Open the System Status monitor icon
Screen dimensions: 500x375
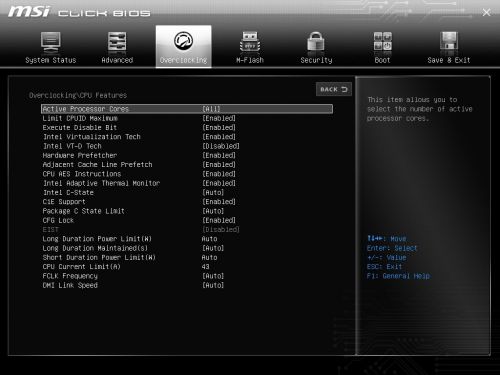(x=51, y=42)
